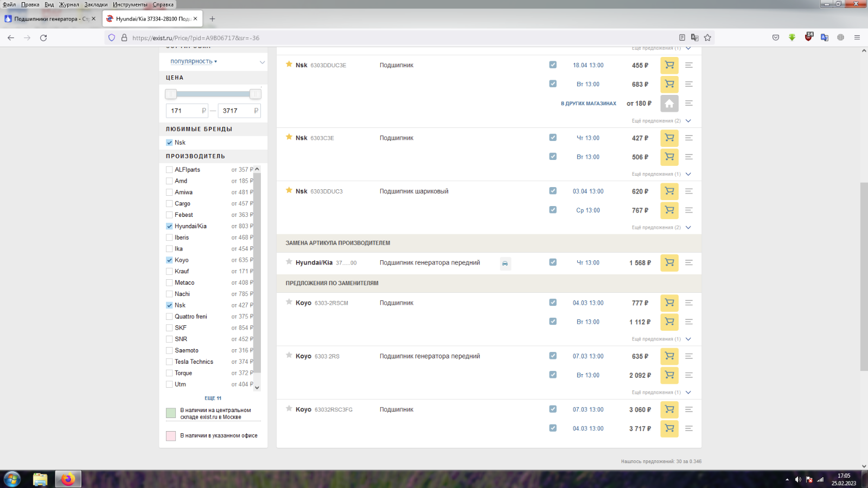Focus the maximum price field showing 3717

point(239,111)
